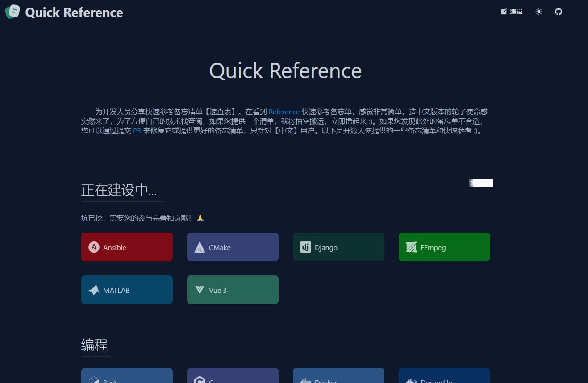Open the Ansible cheat sheet icon
This screenshot has height=383, width=588.
point(94,247)
